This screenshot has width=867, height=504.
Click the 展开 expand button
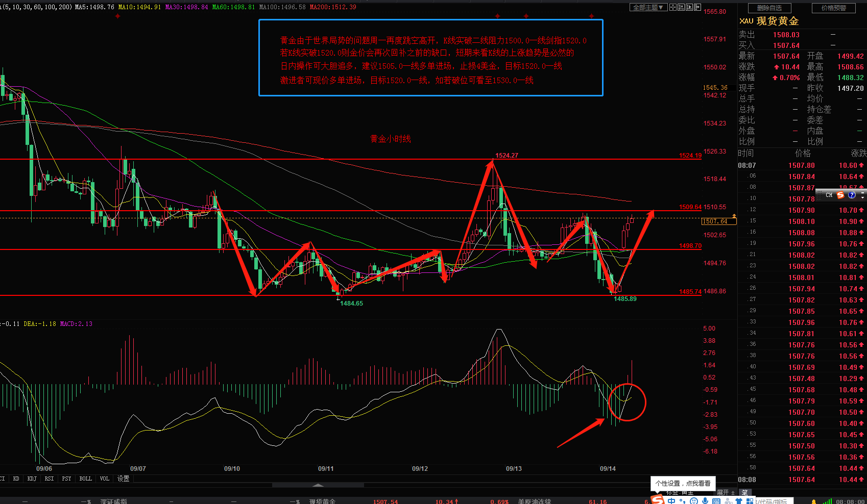tap(726, 492)
